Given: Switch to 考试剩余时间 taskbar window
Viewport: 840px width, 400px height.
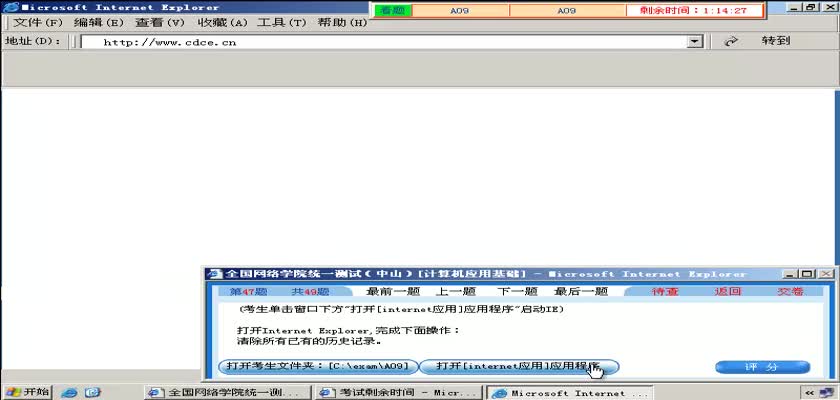Looking at the screenshot, I should point(399,393).
